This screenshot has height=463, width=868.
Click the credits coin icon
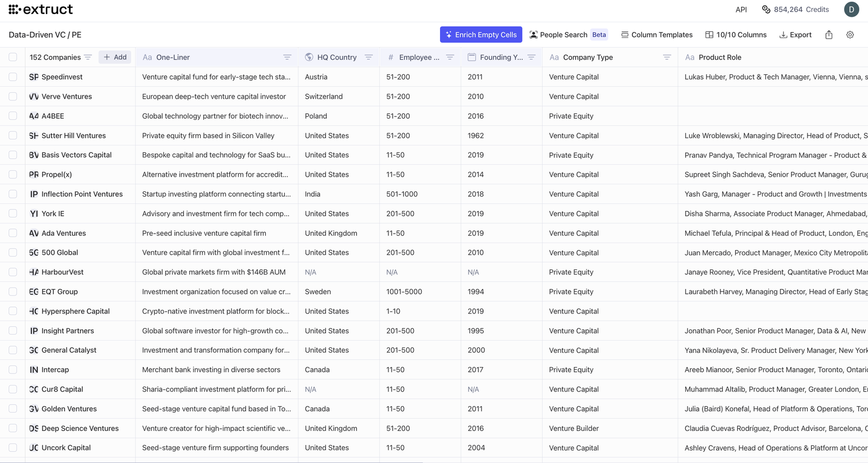coord(766,9)
